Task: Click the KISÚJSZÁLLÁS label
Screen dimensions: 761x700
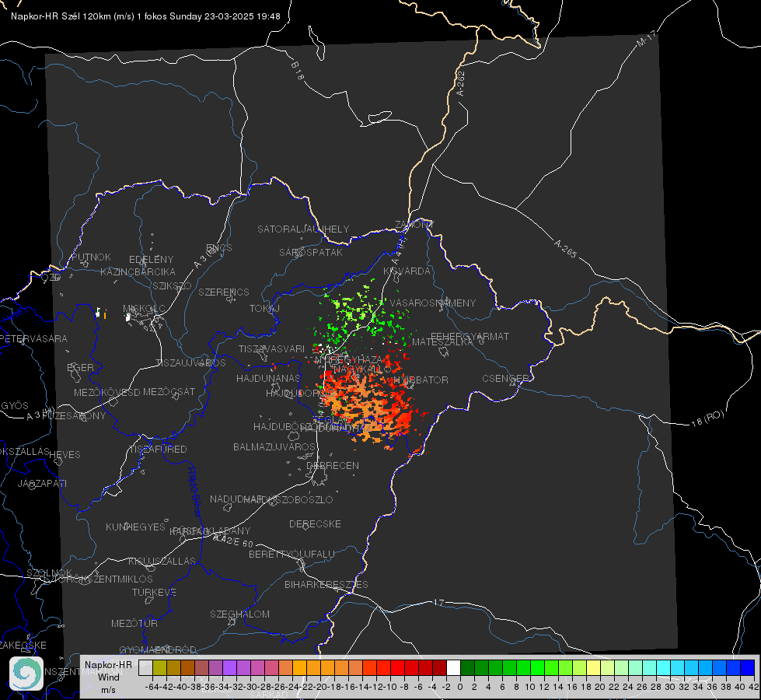Action: click(x=162, y=561)
